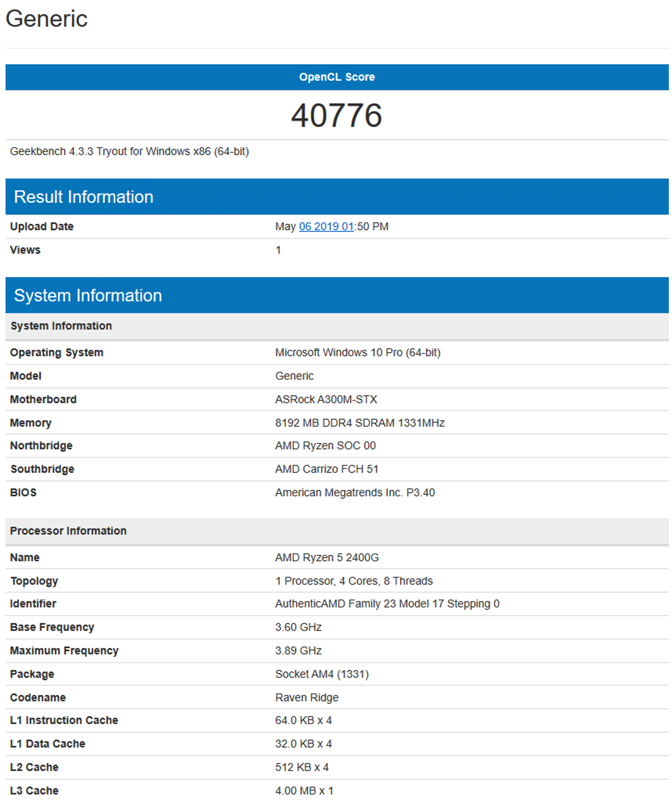Click 'AMD Ryzen SOC 00' northbridge value
This screenshot has width=672, height=804.
tap(325, 446)
